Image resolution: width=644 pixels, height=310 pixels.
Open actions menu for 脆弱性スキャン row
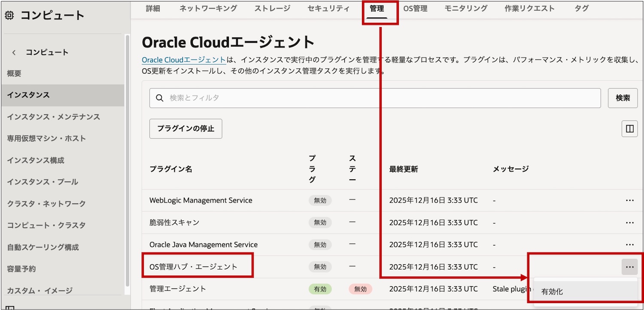(629, 223)
